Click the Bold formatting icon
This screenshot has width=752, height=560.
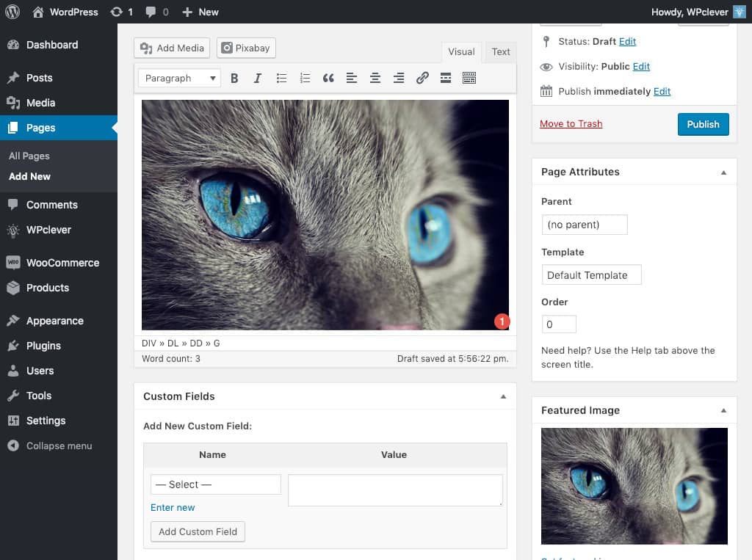click(234, 78)
